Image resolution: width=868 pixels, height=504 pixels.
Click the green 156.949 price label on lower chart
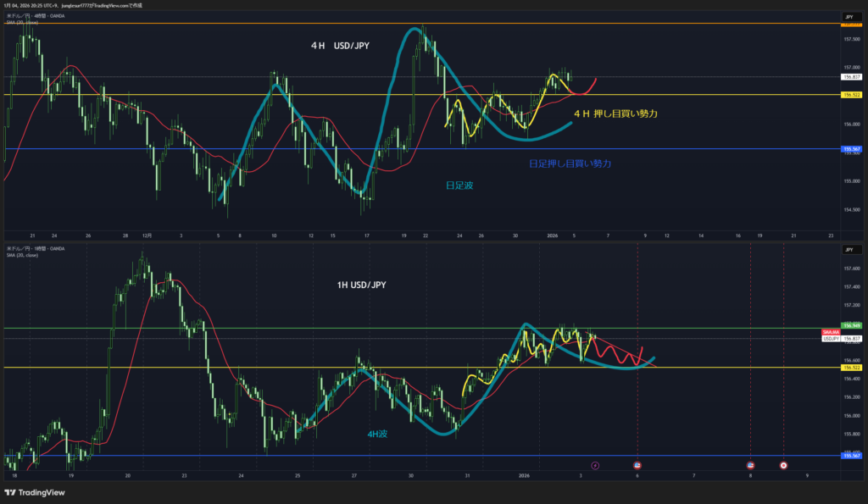coord(851,325)
